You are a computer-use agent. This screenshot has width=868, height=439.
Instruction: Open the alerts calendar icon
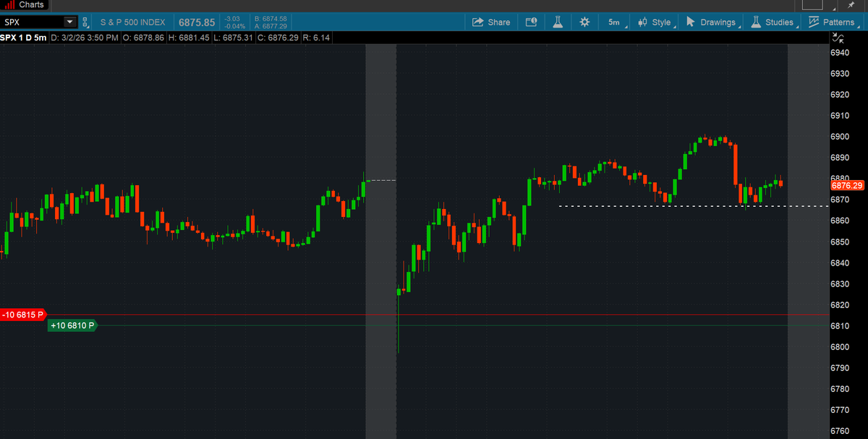[x=530, y=22]
